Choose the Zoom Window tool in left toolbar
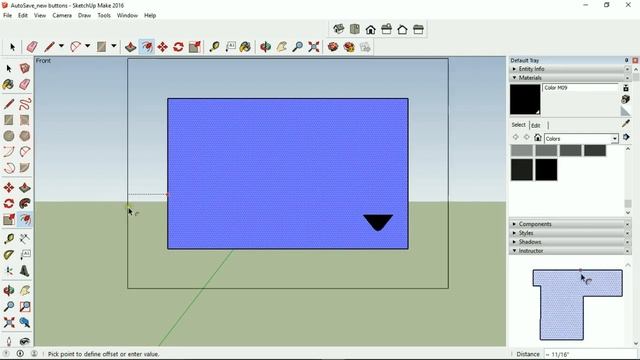The image size is (640, 360). point(25,306)
